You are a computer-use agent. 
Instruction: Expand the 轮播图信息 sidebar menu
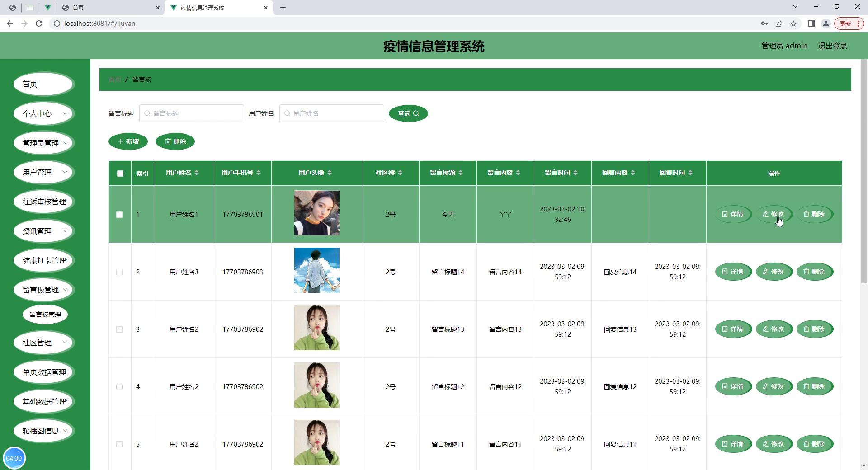tap(44, 431)
